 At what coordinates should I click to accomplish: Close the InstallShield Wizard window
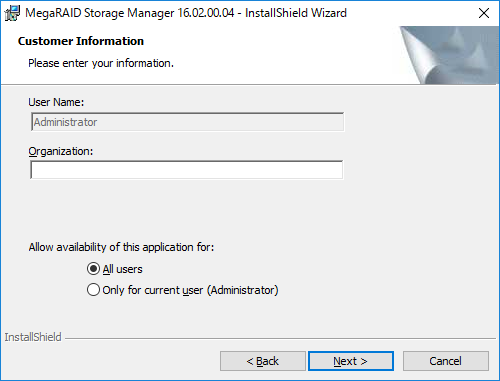484,13
